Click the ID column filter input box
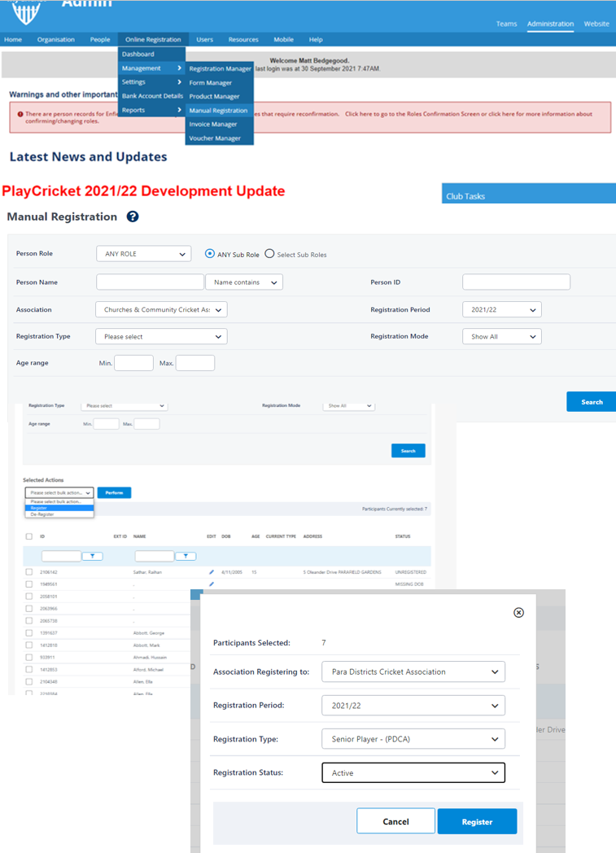The height and width of the screenshot is (853, 616). click(61, 556)
